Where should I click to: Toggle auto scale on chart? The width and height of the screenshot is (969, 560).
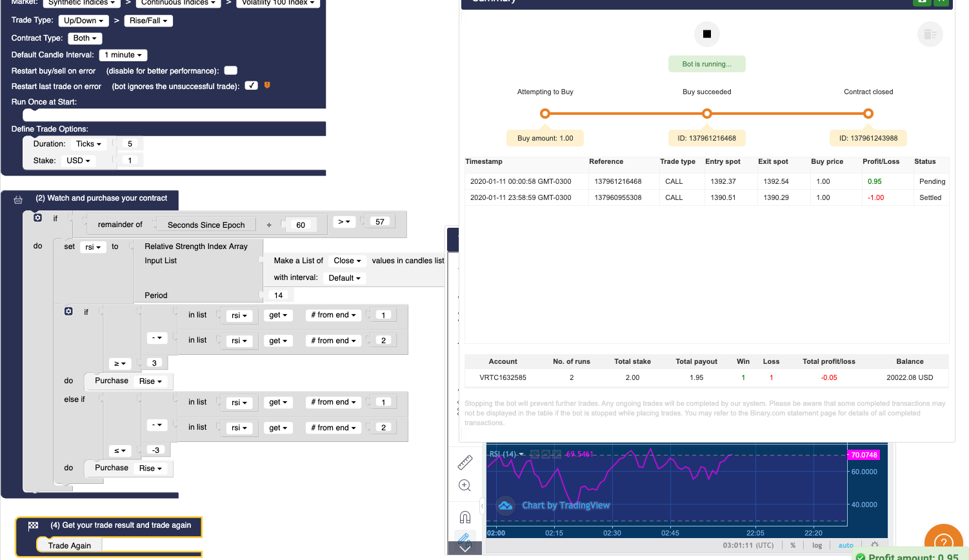(x=846, y=545)
